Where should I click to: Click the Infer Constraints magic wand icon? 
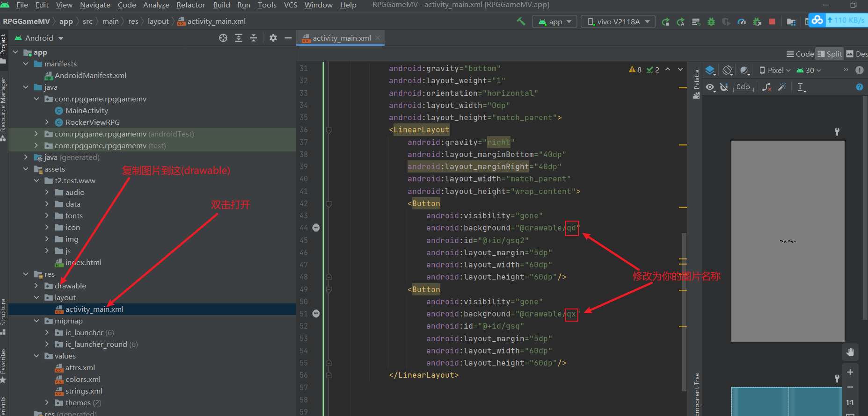[782, 87]
